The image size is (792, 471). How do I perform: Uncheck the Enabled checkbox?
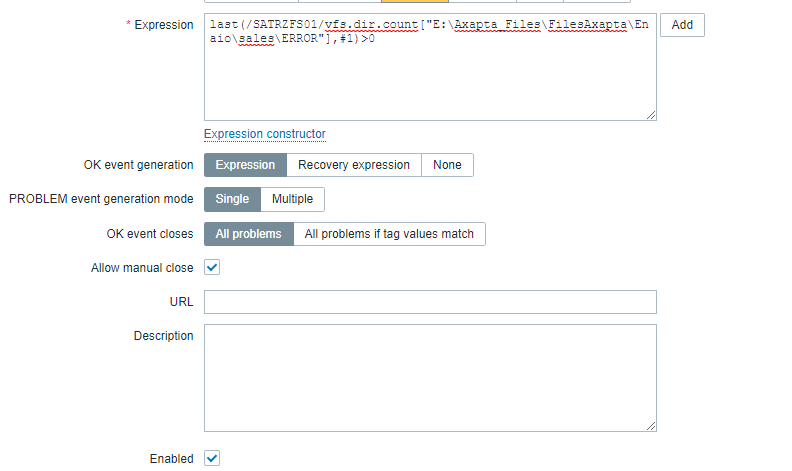[x=212, y=458]
